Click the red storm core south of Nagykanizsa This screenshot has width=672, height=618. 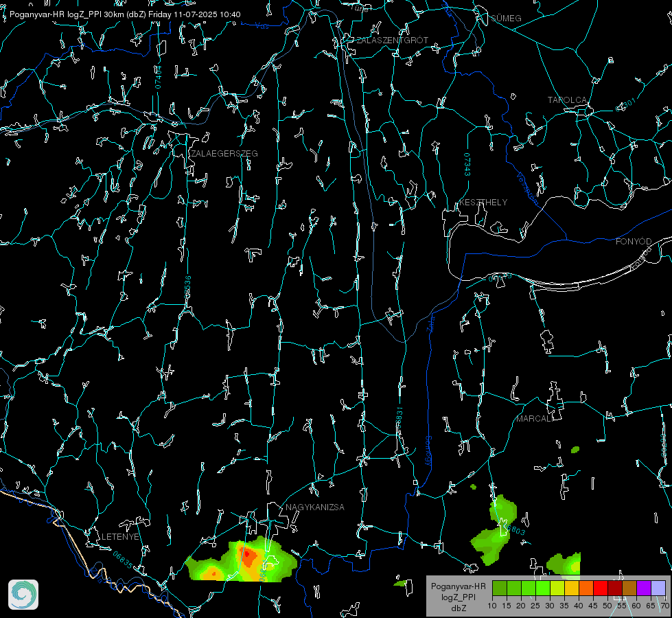tap(248, 556)
